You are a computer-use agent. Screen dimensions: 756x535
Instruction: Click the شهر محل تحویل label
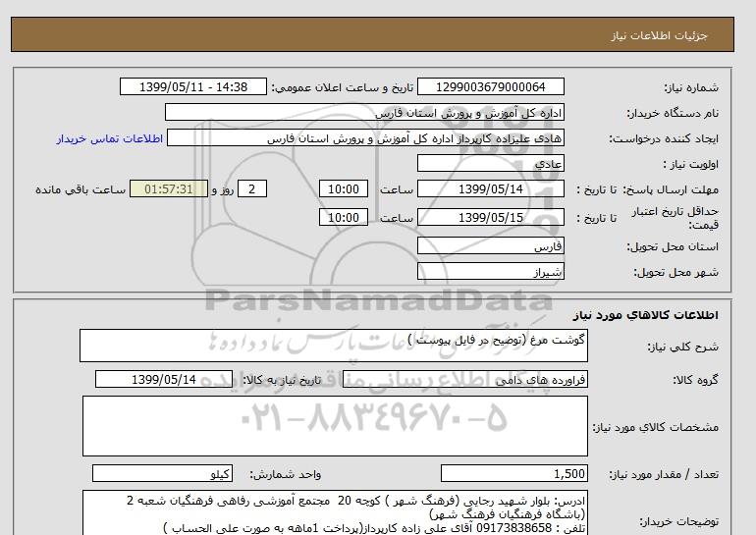pos(675,272)
